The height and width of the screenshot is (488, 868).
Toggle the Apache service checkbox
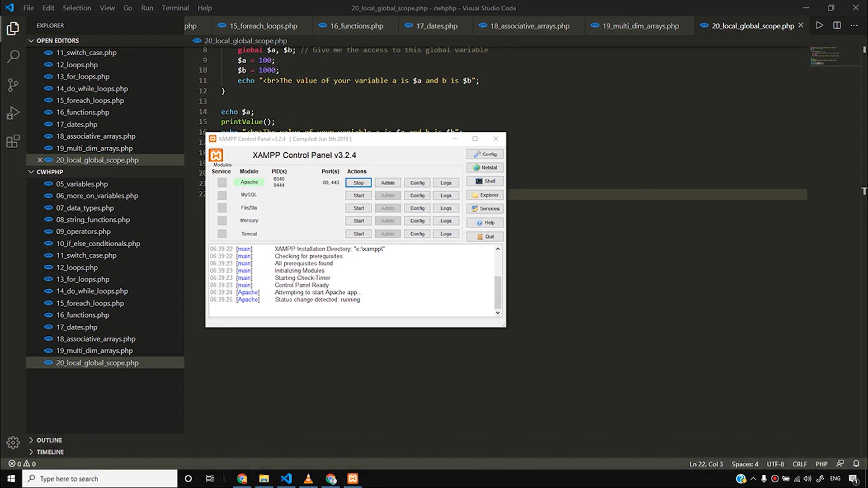(222, 183)
